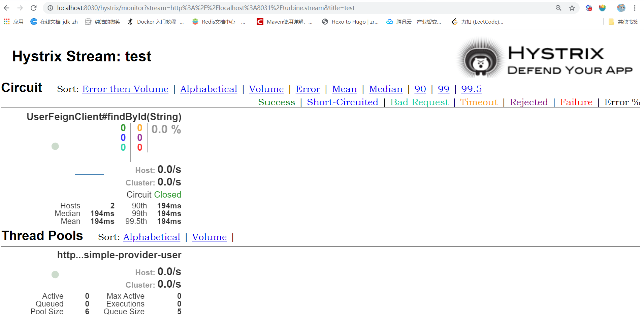Sort thread pools by Volume
Image resolution: width=644 pixels, height=320 pixels.
[x=209, y=237]
